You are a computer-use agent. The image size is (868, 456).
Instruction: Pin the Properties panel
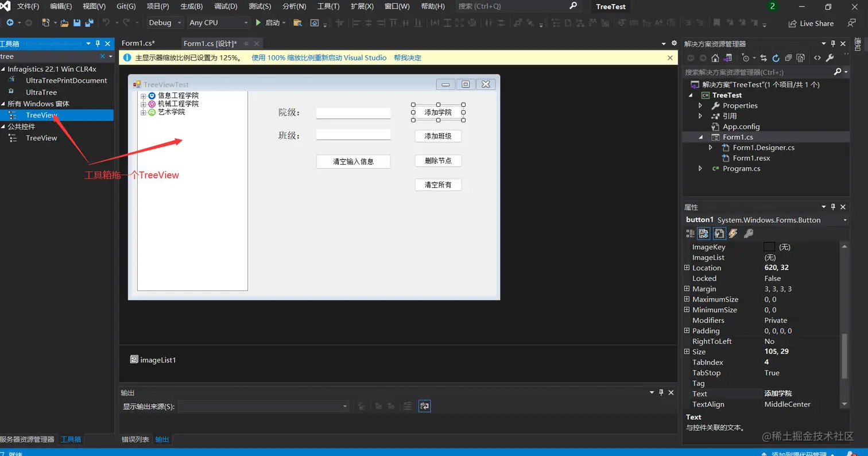pos(834,207)
